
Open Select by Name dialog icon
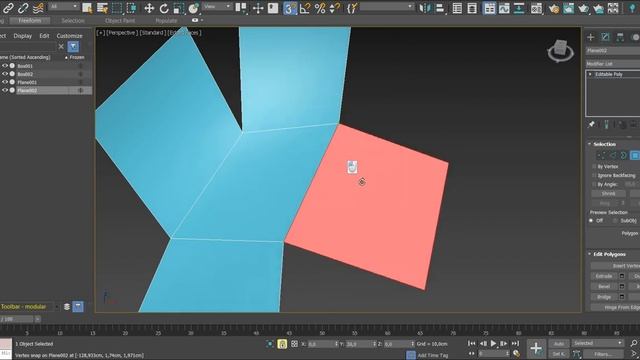tap(102, 8)
